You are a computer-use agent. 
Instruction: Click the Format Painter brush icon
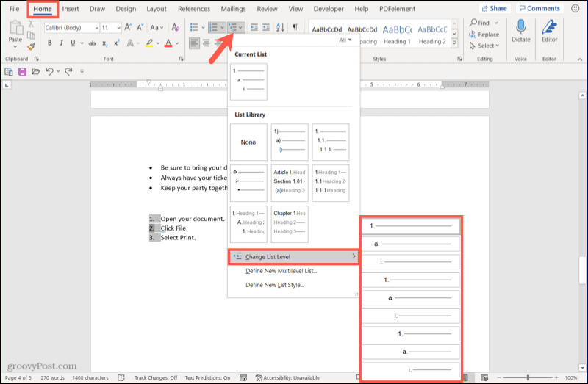point(31,46)
